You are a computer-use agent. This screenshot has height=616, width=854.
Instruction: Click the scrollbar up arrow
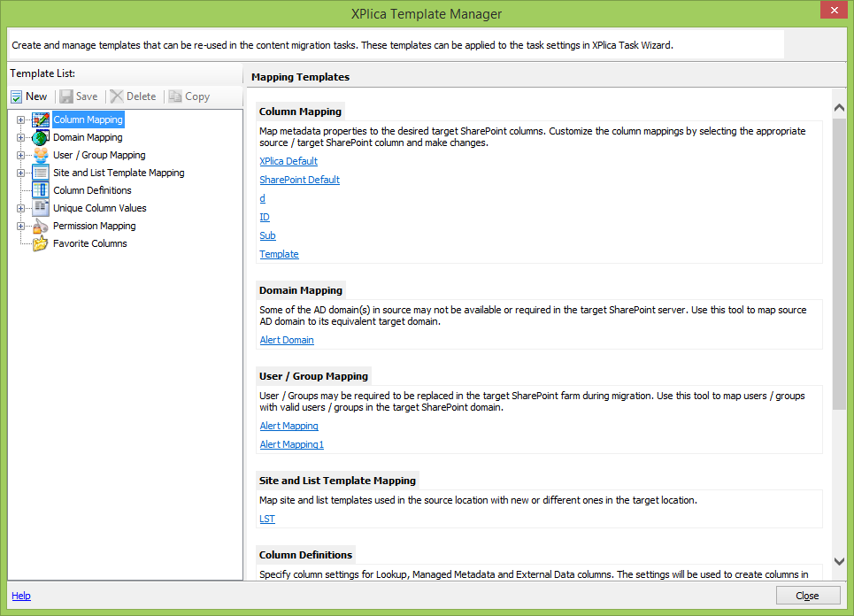839,108
